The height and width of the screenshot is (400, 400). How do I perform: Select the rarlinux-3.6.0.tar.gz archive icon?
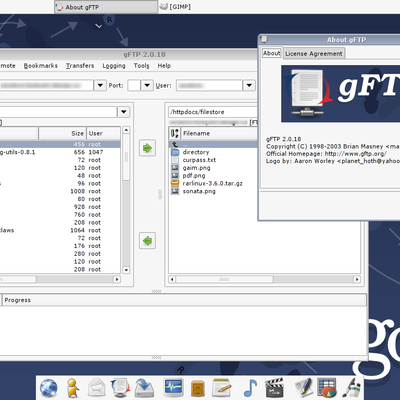point(175,183)
